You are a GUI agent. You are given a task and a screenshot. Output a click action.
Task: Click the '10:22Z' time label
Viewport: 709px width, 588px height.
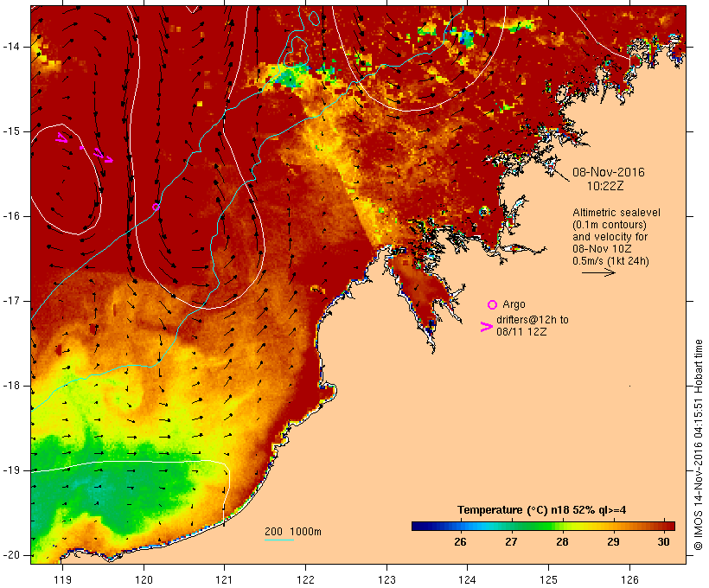point(605,186)
